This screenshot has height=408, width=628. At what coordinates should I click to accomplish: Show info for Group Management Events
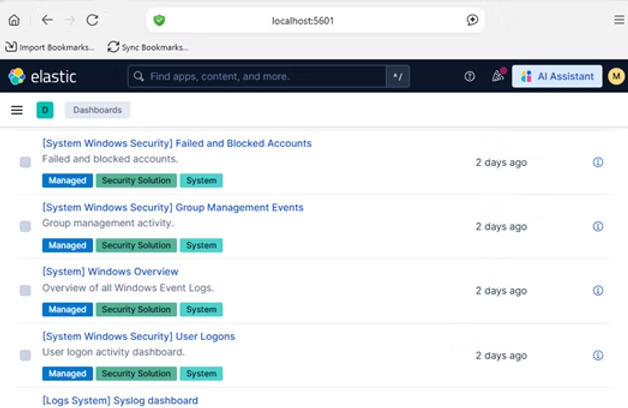pos(598,227)
